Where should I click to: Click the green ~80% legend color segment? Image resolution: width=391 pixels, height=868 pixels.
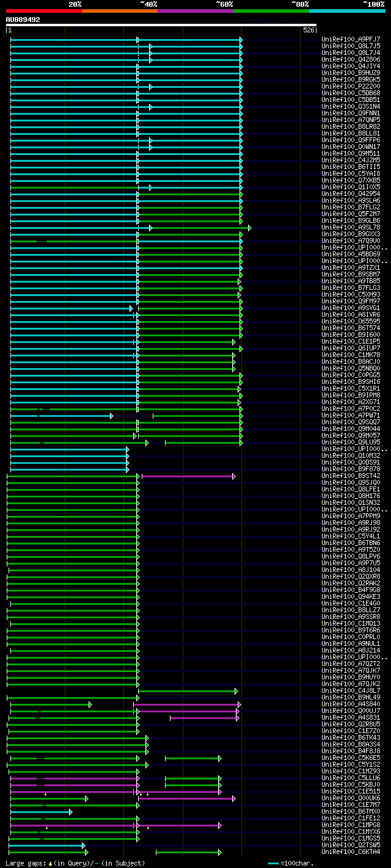[271, 11]
